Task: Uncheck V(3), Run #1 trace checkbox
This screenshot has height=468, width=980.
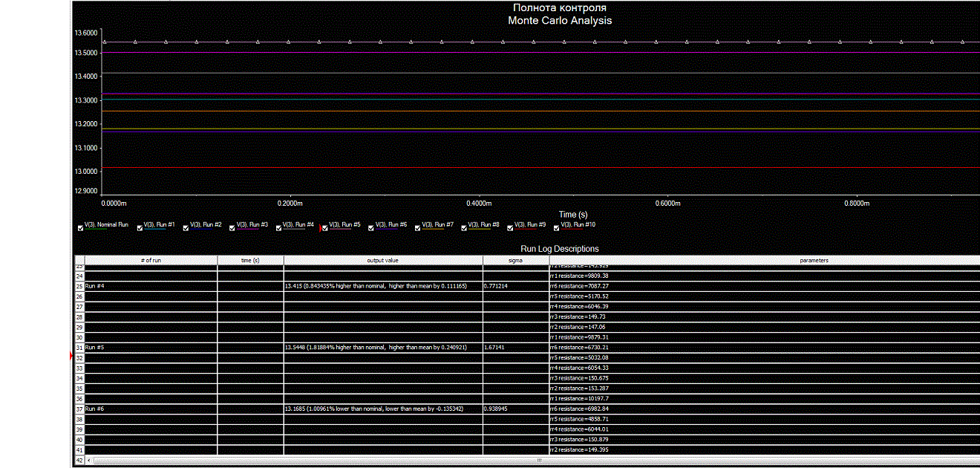Action: tap(140, 228)
